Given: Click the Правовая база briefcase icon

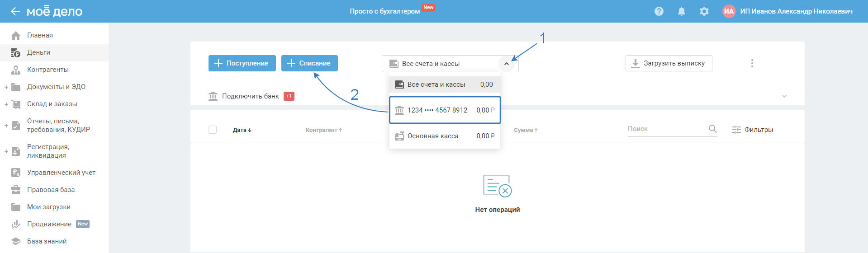Looking at the screenshot, I should [16, 190].
